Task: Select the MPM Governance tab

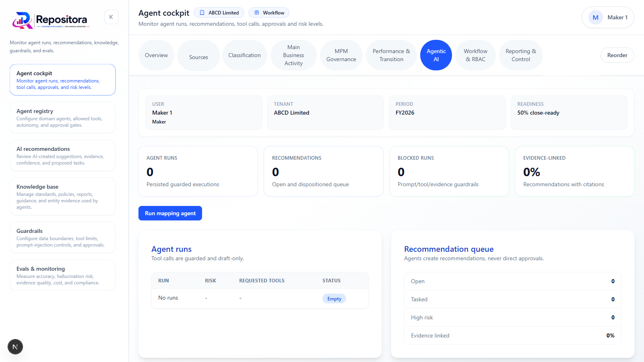Action: click(341, 55)
